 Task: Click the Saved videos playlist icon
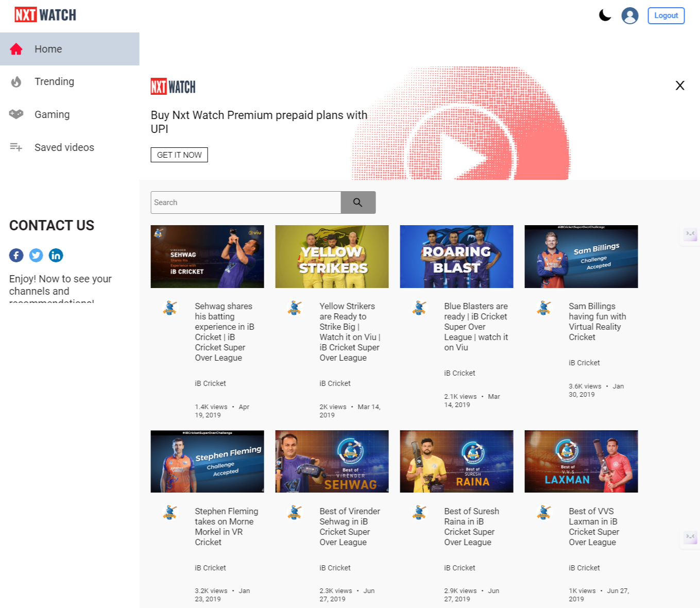[x=16, y=147]
